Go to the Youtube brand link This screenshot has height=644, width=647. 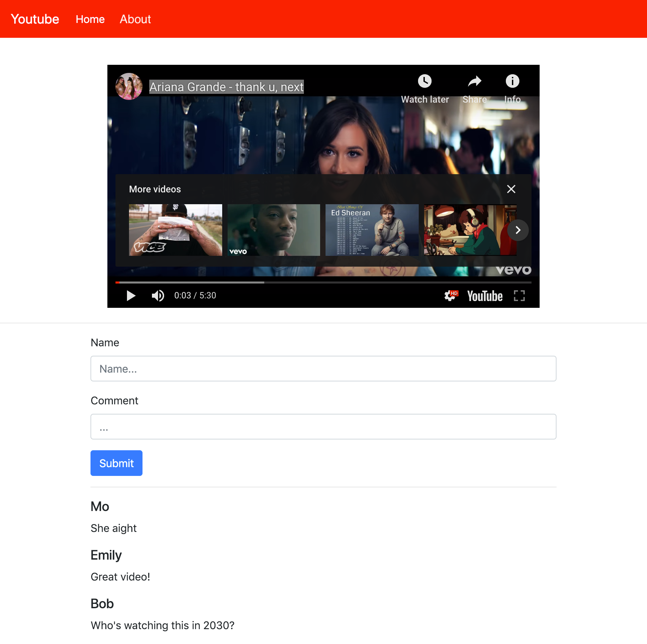[x=35, y=19]
